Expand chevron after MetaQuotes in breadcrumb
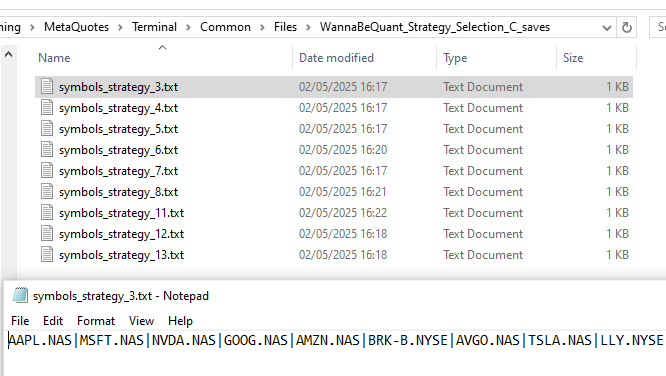 121,28
